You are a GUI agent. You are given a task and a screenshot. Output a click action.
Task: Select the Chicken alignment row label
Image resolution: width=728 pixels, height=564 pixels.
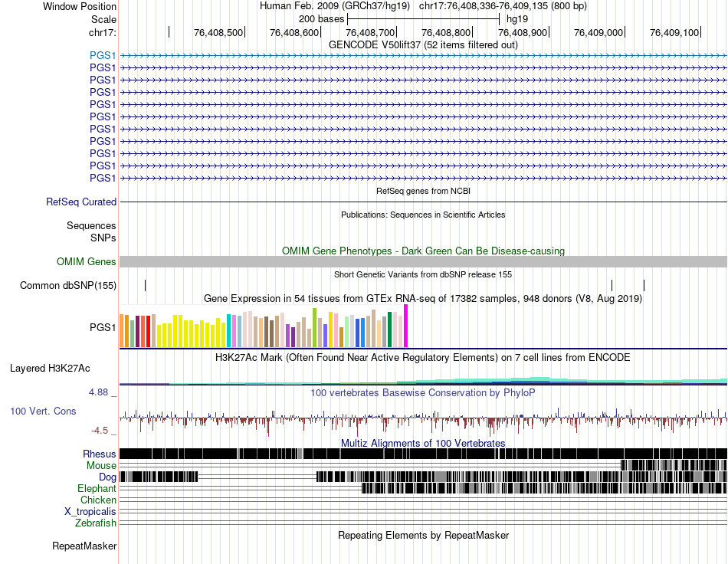(98, 500)
